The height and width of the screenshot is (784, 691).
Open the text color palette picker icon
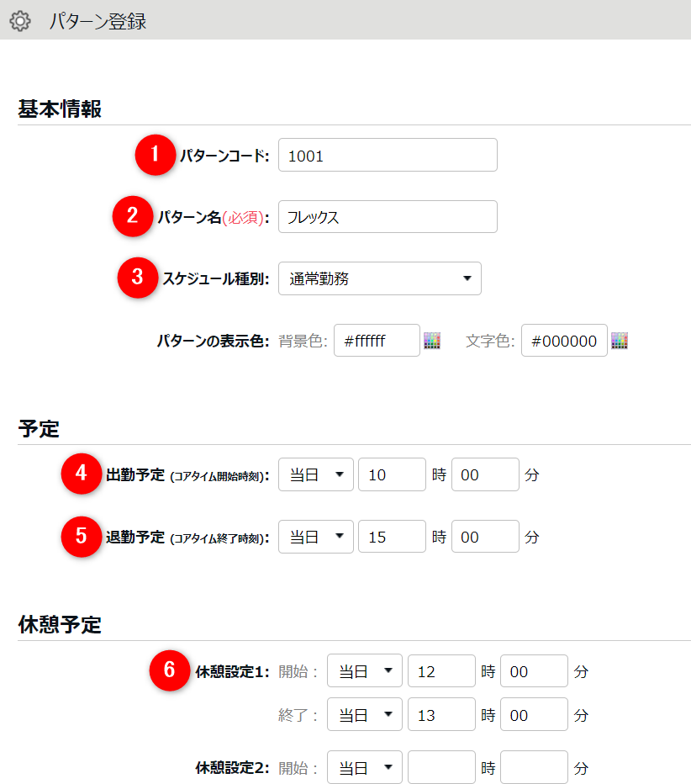(620, 341)
